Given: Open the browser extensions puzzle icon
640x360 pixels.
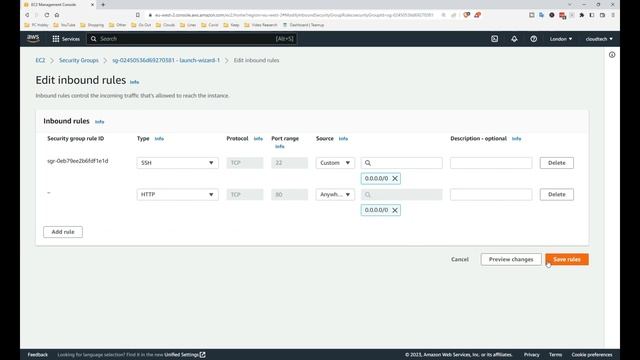Looking at the screenshot, I should click(582, 15).
